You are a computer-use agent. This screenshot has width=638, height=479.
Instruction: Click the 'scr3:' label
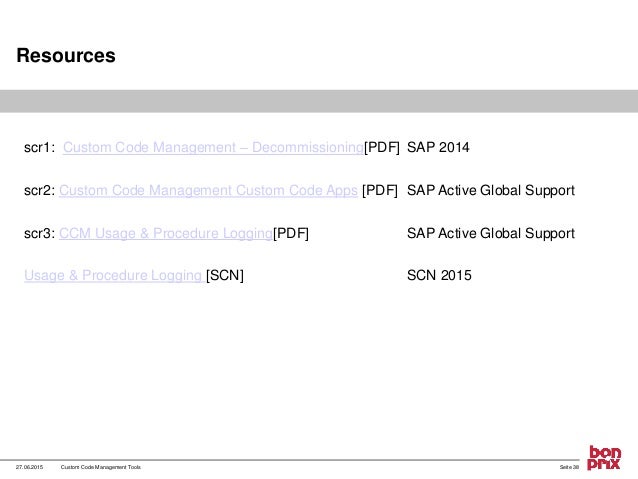(39, 234)
